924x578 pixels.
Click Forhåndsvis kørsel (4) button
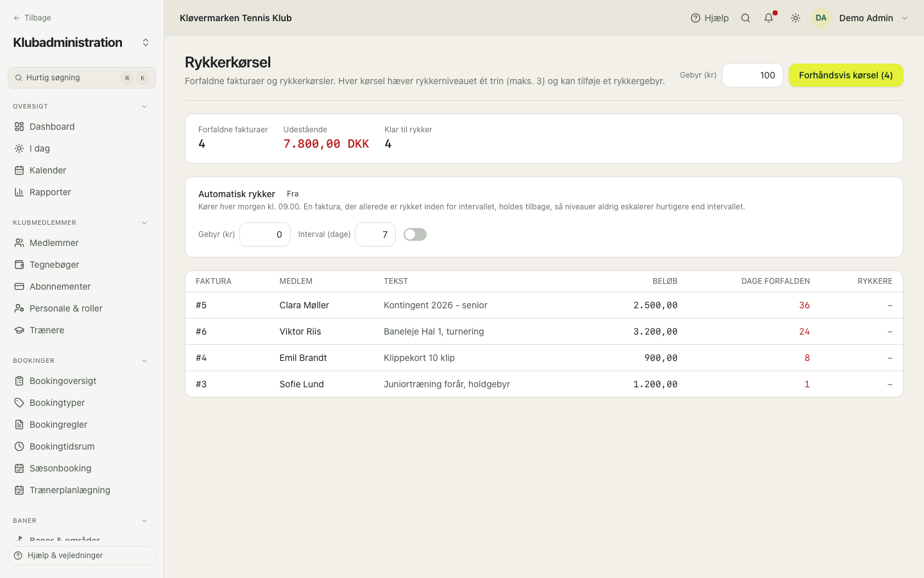coord(846,75)
